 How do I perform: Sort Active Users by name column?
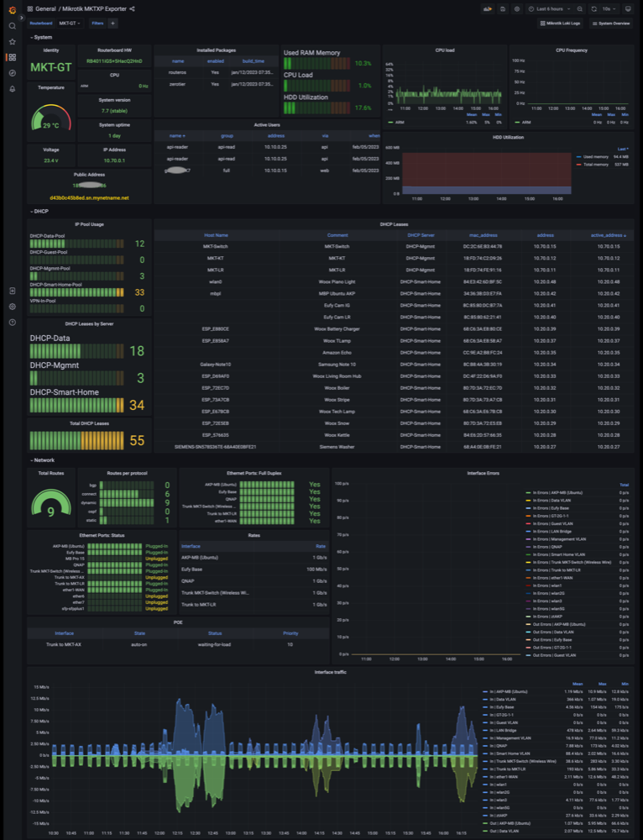[x=177, y=136]
